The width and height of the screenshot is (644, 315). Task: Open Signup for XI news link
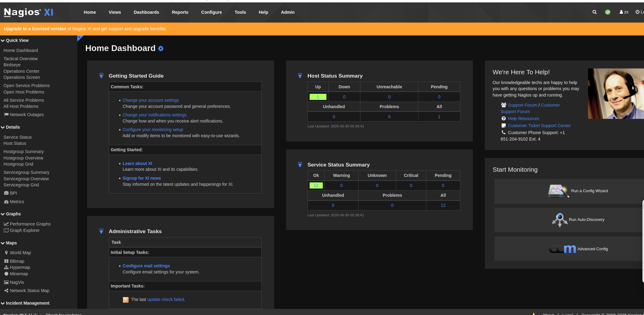(142, 178)
